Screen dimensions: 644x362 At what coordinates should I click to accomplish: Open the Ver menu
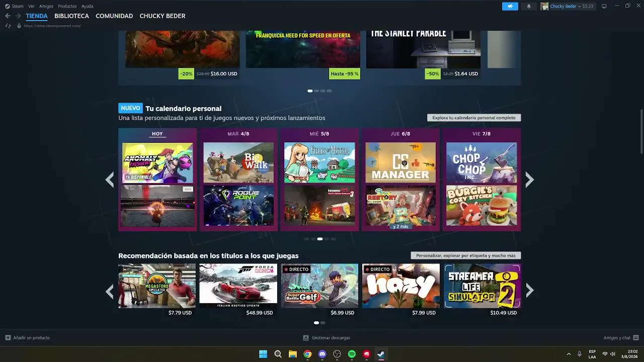pyautogui.click(x=31, y=6)
